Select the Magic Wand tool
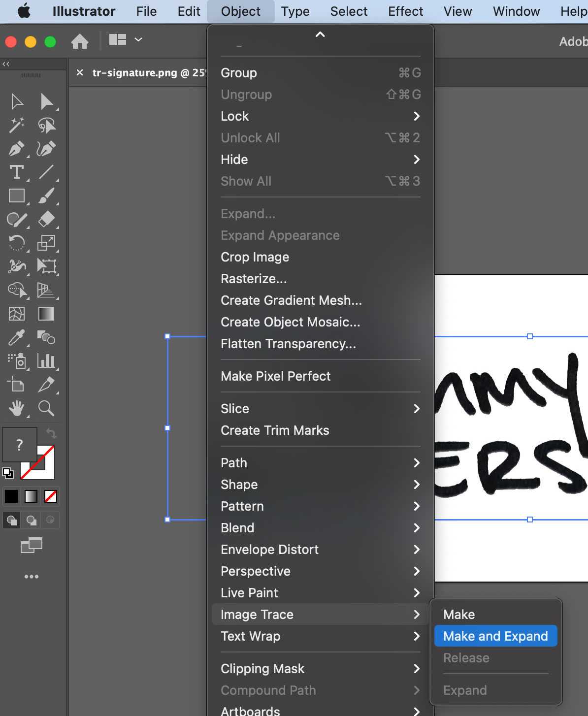This screenshot has width=588, height=716. coord(17,125)
